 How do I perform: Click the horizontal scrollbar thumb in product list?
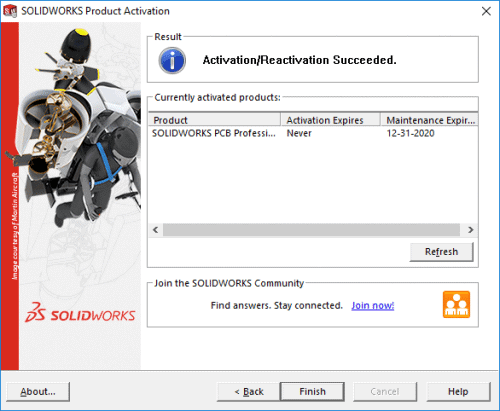[311, 230]
